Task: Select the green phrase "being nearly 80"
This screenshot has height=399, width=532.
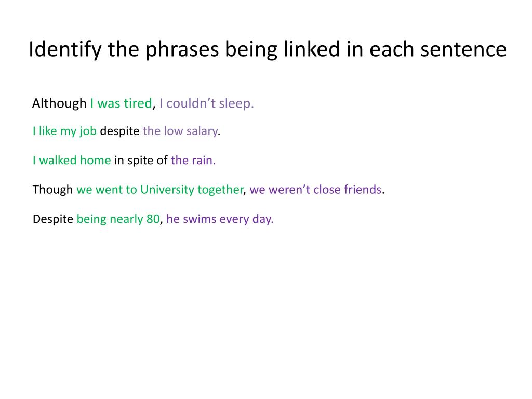Action: click(x=118, y=219)
